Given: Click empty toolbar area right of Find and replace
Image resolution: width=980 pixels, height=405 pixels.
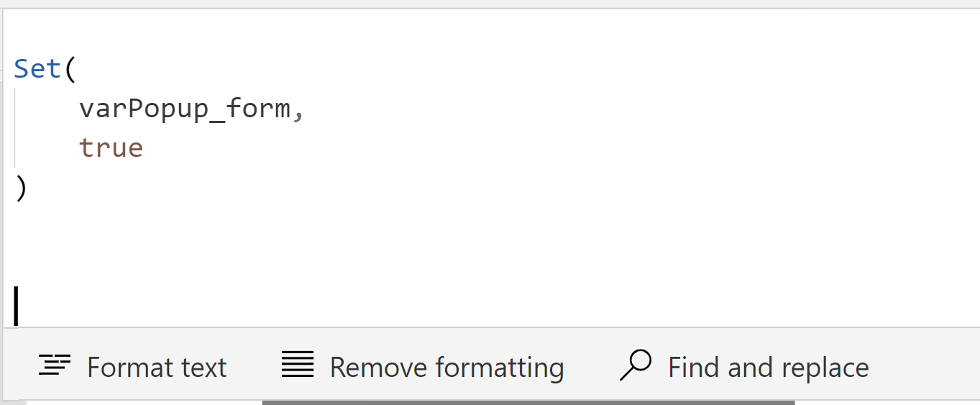Looking at the screenshot, I should [x=924, y=367].
